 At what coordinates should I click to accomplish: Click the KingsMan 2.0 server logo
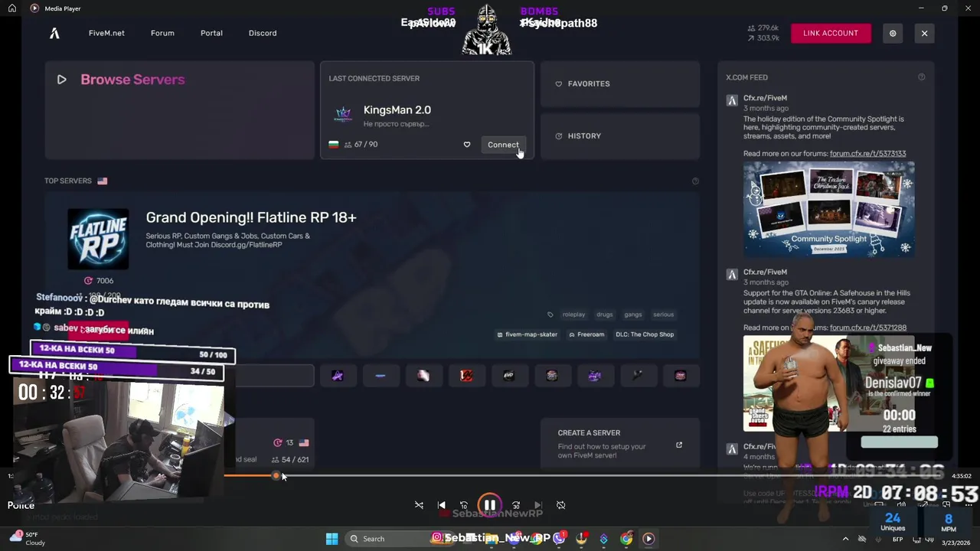click(x=343, y=116)
